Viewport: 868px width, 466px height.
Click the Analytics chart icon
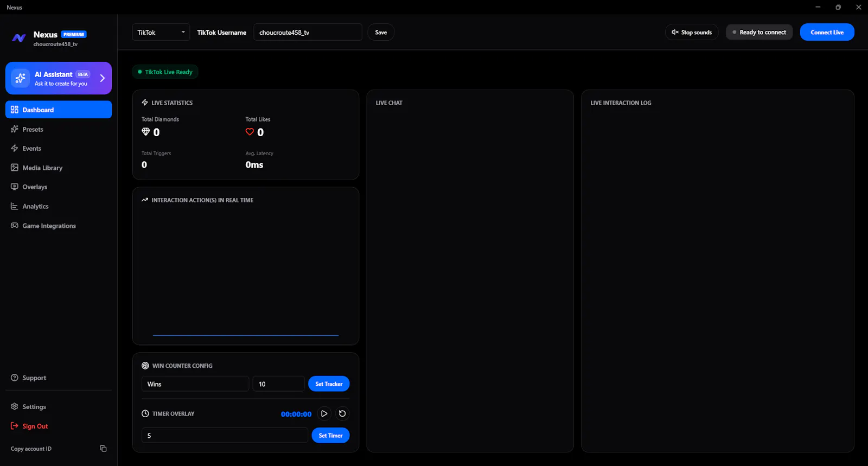(x=15, y=206)
